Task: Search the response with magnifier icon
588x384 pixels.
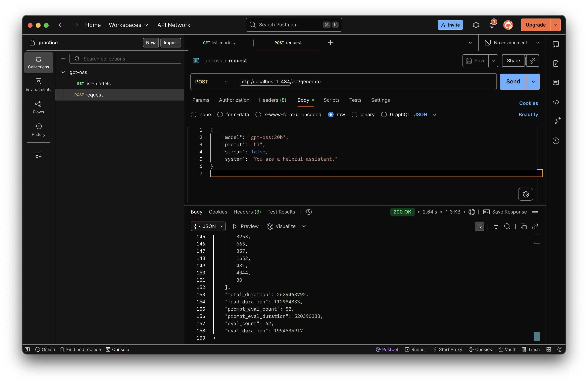Action: point(507,226)
